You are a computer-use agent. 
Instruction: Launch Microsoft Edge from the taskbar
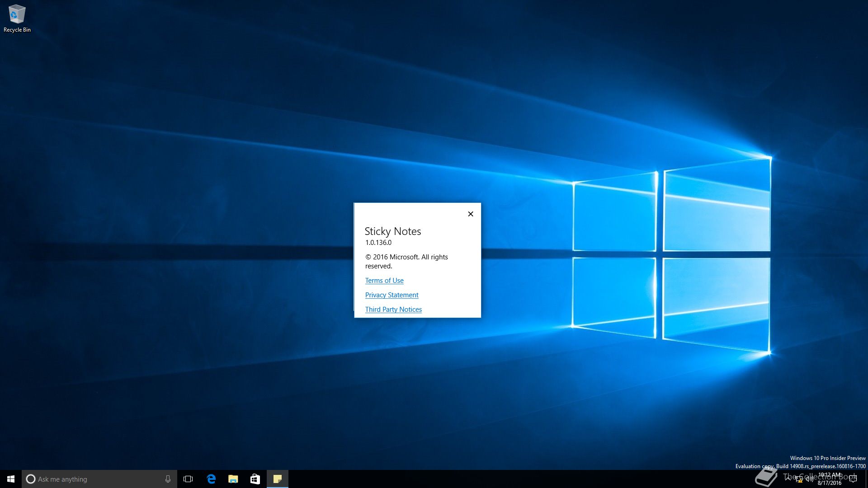tap(211, 479)
